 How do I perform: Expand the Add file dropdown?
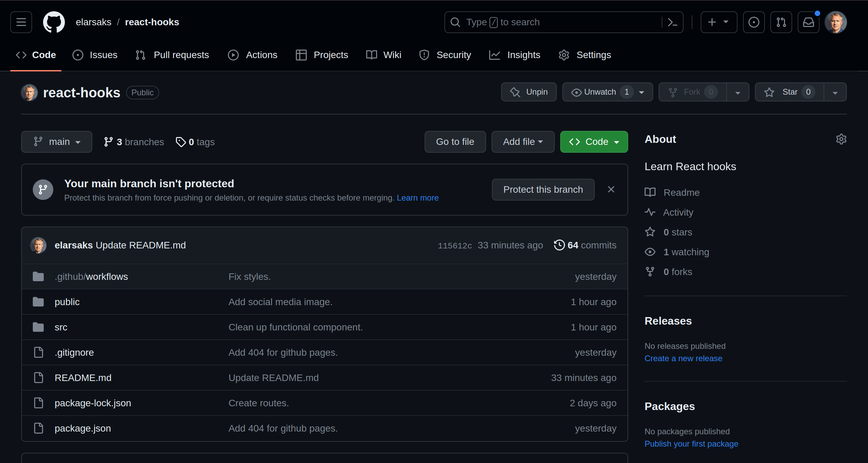click(523, 142)
